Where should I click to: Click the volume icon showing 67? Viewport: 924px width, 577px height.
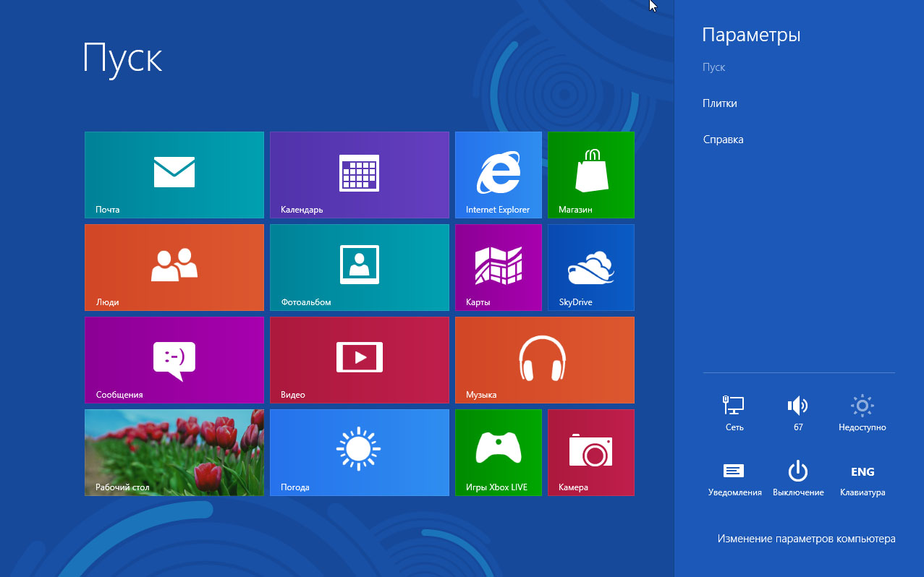click(x=798, y=414)
